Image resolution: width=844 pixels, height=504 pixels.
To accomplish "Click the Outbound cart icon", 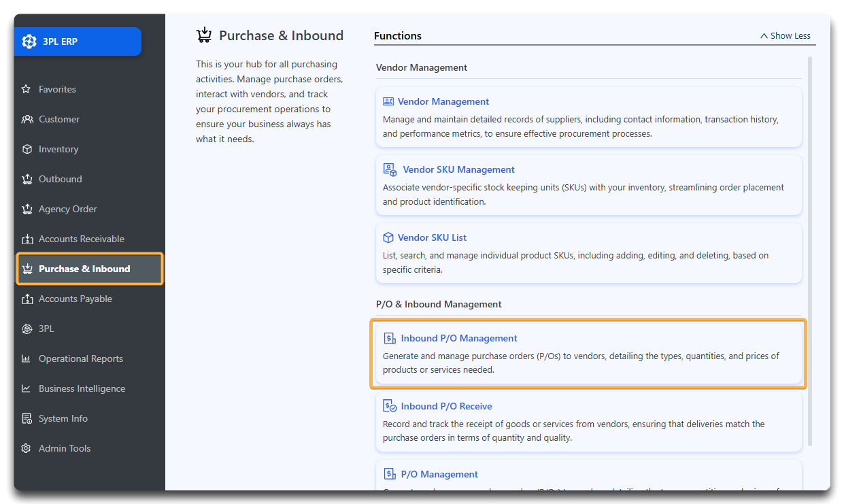I will 27,179.
